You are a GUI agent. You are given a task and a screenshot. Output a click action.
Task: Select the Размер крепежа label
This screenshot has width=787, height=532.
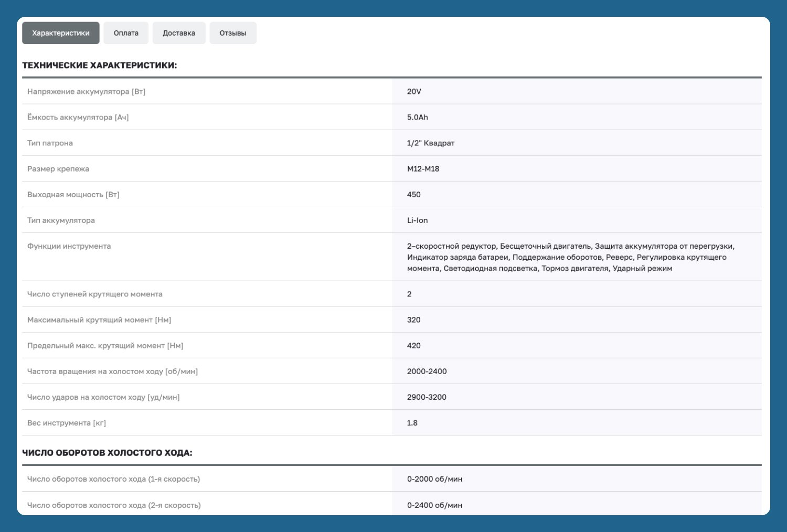58,168
